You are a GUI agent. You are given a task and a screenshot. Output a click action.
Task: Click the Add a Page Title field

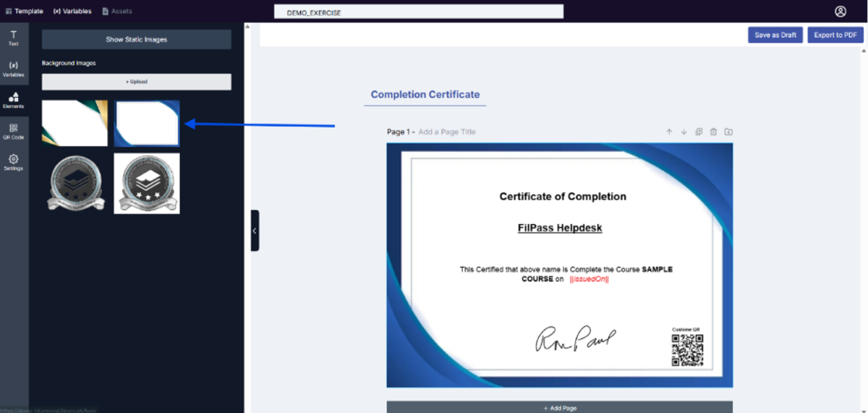[447, 132]
